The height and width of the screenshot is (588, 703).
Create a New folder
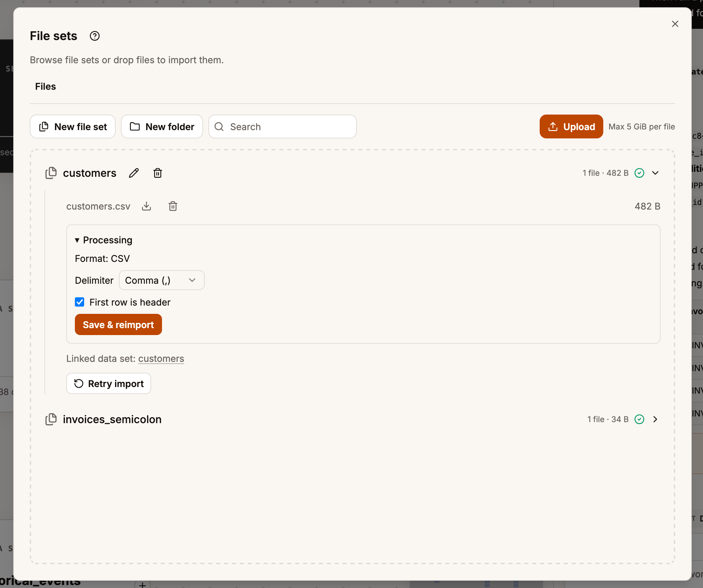[162, 126]
